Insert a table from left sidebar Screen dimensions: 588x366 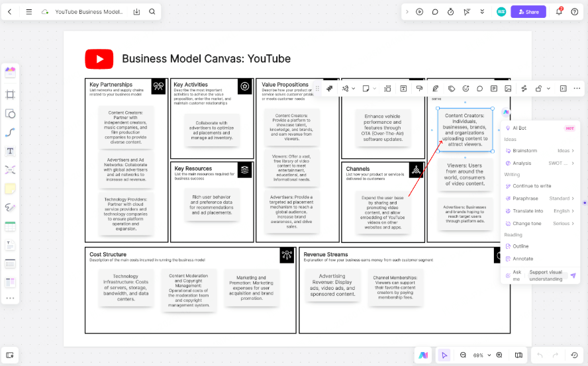pos(10,226)
